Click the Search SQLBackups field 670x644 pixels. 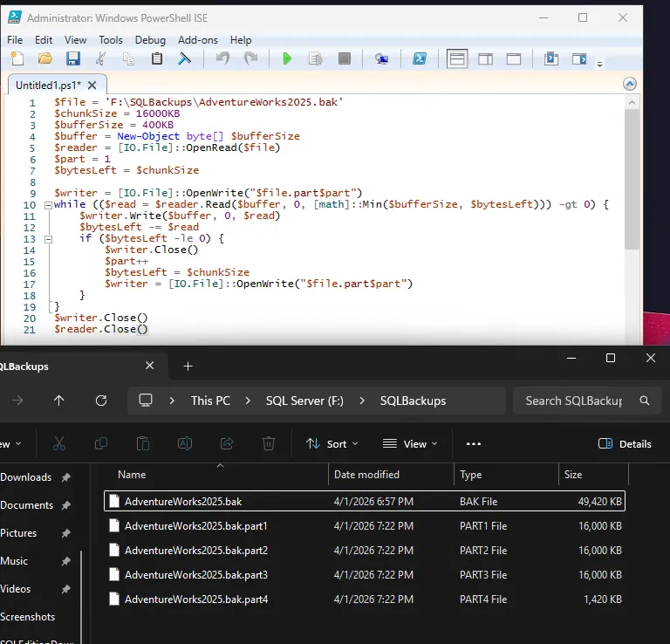click(587, 401)
